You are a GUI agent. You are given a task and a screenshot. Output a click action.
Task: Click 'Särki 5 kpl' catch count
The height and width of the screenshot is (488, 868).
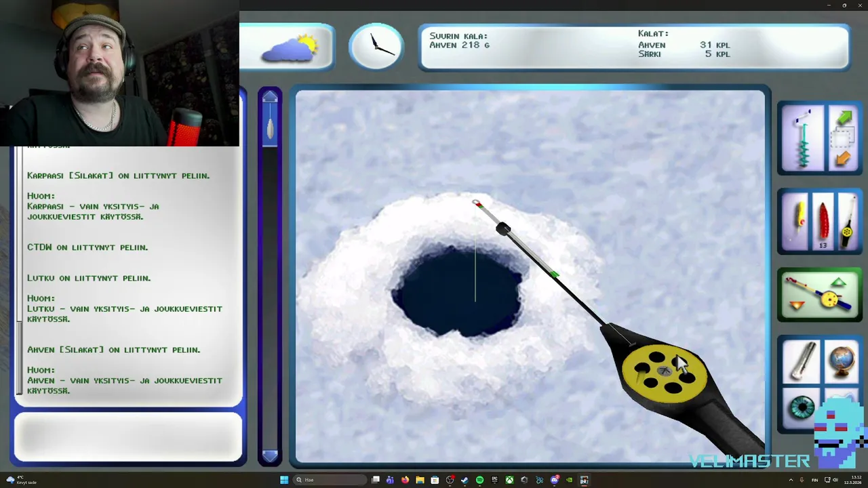click(x=684, y=54)
